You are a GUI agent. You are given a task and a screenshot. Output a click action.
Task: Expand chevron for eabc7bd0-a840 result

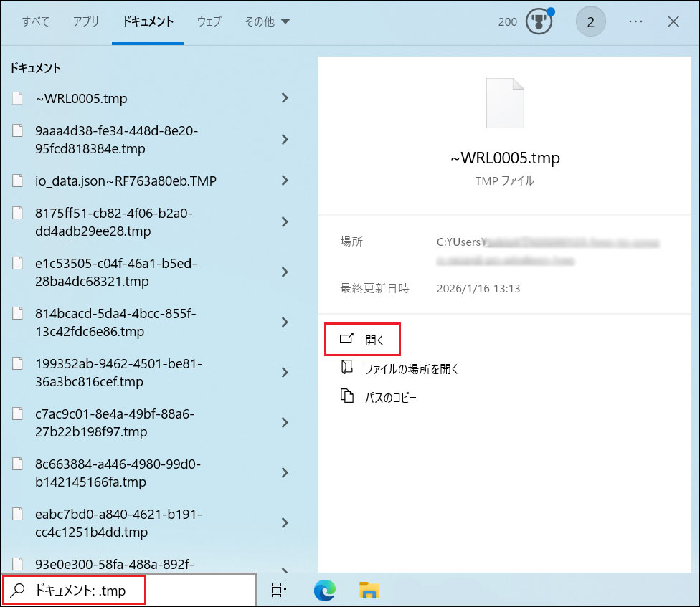(x=285, y=523)
